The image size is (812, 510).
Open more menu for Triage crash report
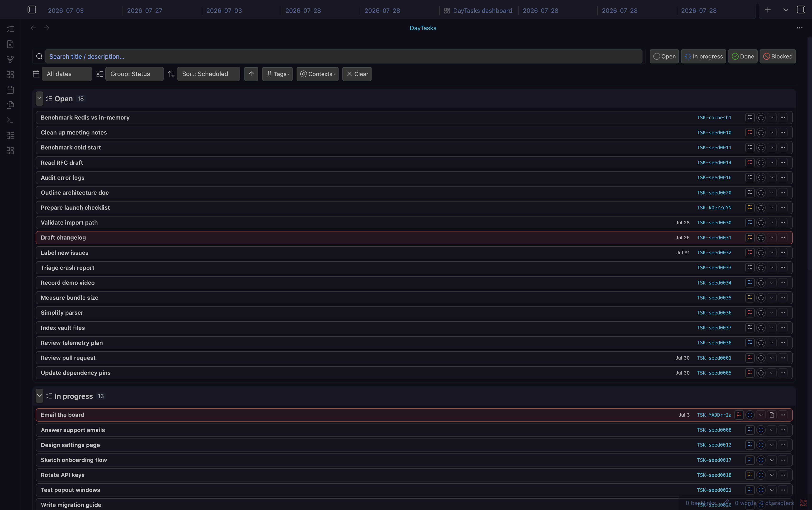(x=782, y=268)
